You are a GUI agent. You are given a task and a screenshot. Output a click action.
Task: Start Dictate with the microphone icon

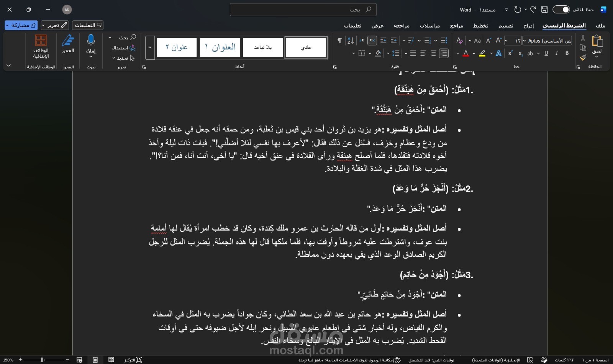(91, 40)
